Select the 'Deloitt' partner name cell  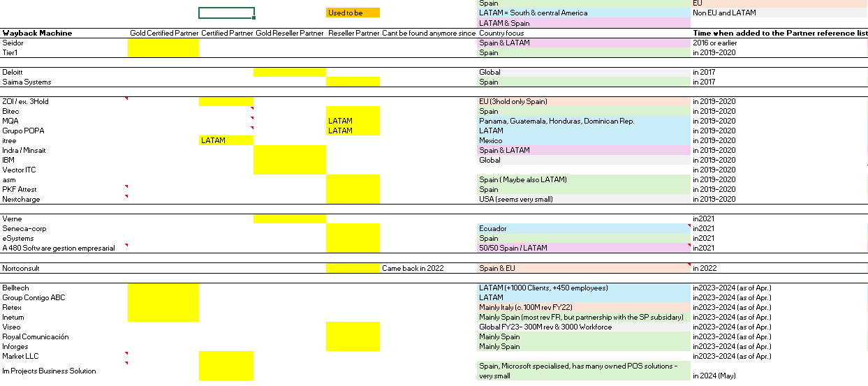[64, 72]
